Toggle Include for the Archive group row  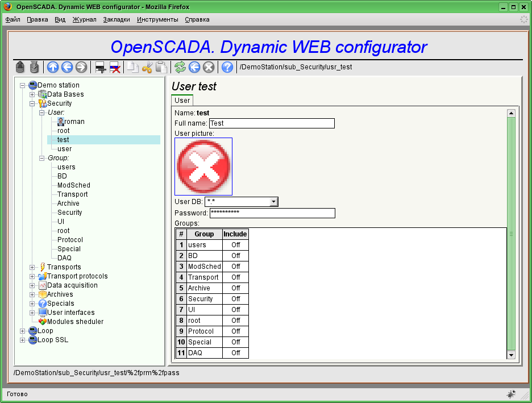click(x=235, y=288)
